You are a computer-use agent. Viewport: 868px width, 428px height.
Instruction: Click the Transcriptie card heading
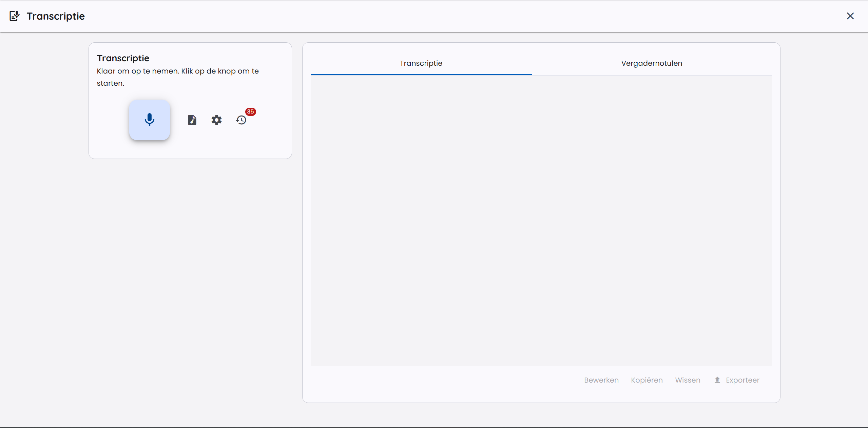pyautogui.click(x=123, y=58)
